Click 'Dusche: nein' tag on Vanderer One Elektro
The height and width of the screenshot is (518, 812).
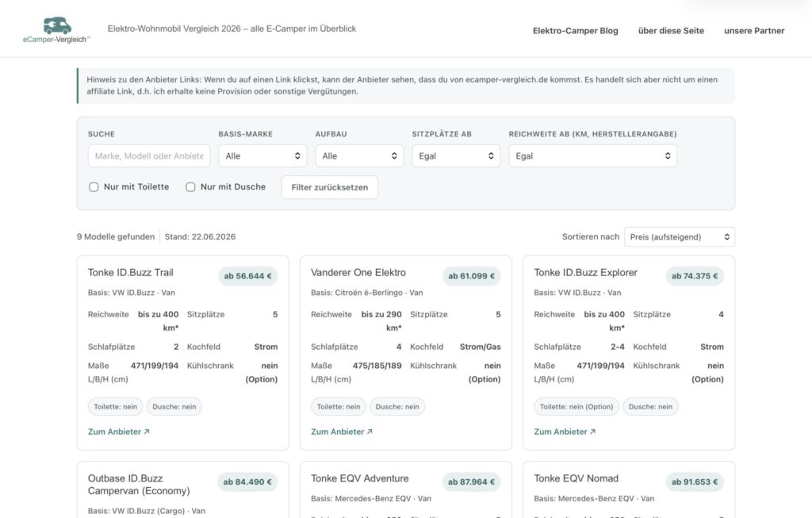point(397,407)
